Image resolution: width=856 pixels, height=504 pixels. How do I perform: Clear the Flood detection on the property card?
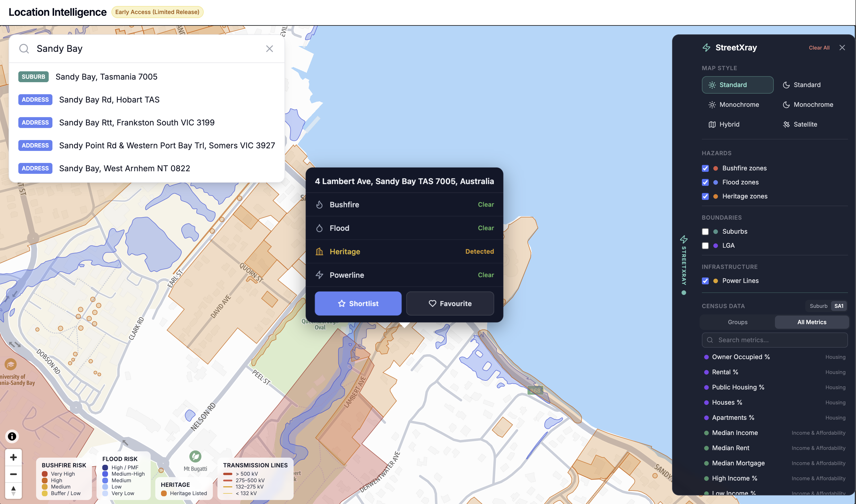pyautogui.click(x=486, y=228)
